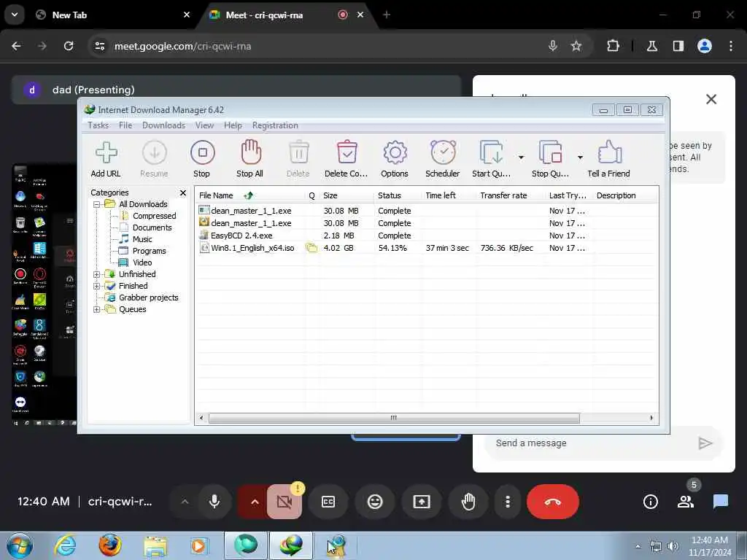Close the Categories panel
Screen dimensions: 747x560
(183, 192)
